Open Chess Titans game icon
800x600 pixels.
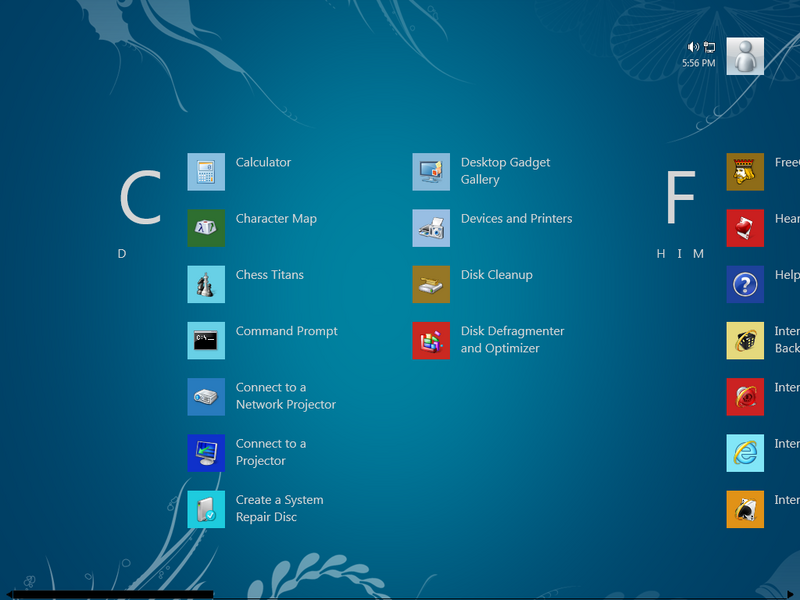click(x=206, y=284)
